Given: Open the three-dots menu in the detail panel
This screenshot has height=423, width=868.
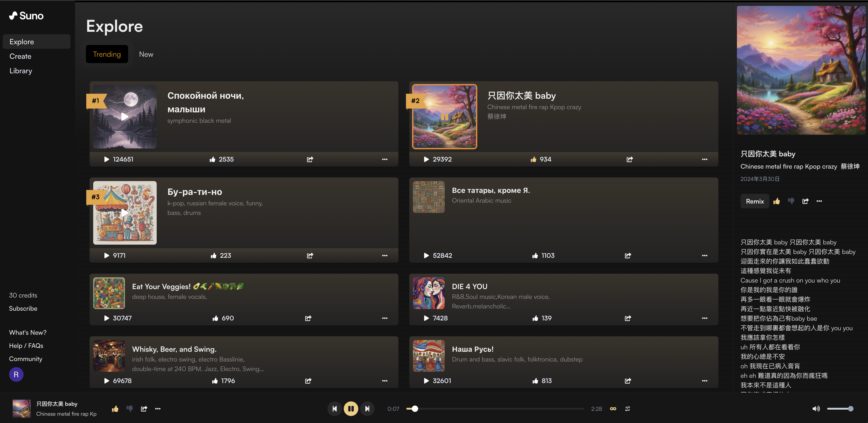Looking at the screenshot, I should click(819, 201).
